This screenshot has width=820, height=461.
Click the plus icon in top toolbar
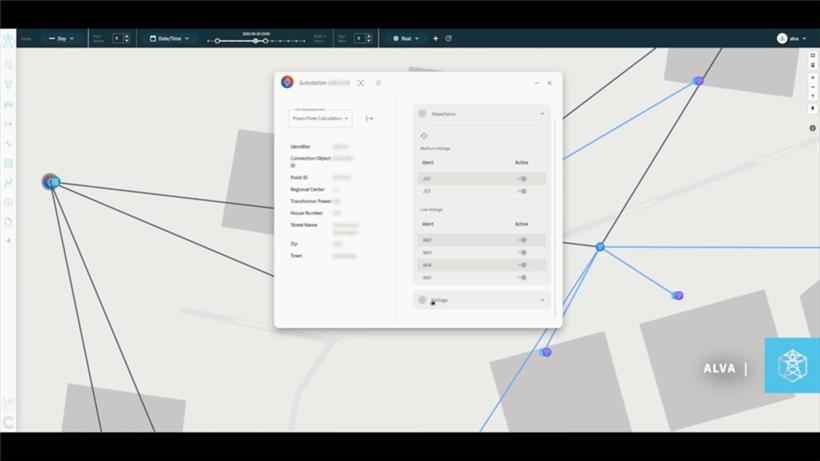click(x=435, y=38)
